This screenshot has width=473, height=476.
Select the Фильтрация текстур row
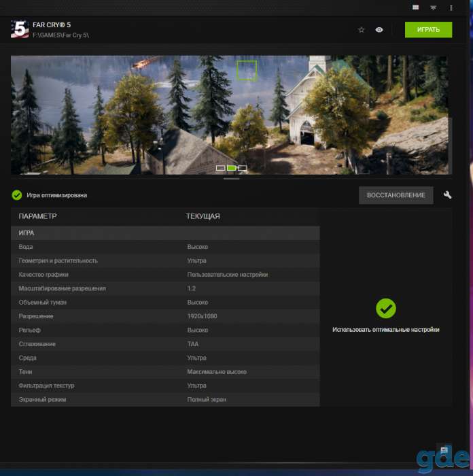pyautogui.click(x=165, y=386)
